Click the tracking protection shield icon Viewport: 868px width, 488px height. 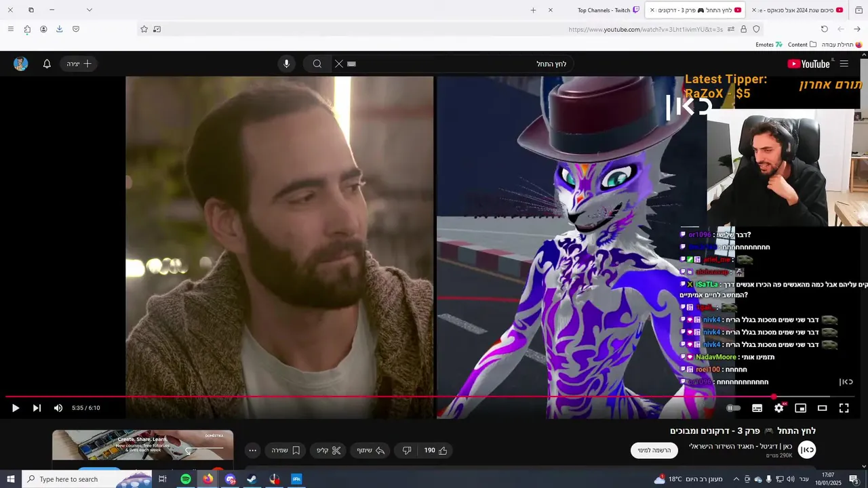click(x=756, y=29)
